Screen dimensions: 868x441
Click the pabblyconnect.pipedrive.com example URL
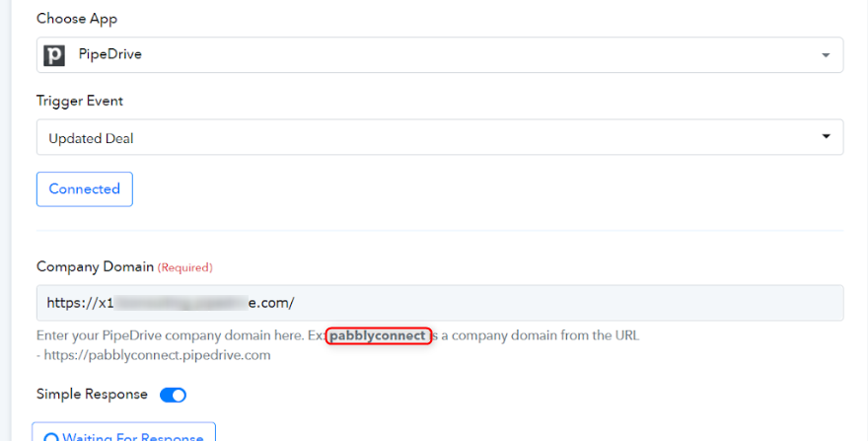157,355
